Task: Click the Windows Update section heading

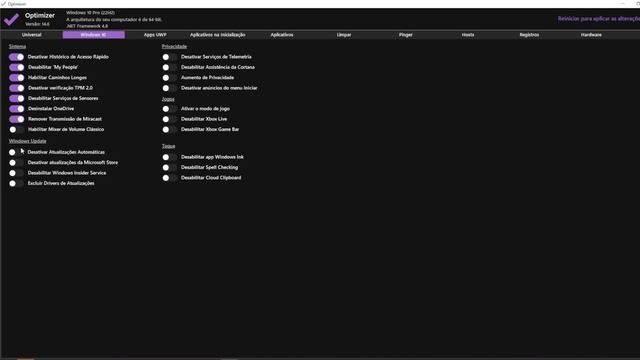Action: coord(27,141)
